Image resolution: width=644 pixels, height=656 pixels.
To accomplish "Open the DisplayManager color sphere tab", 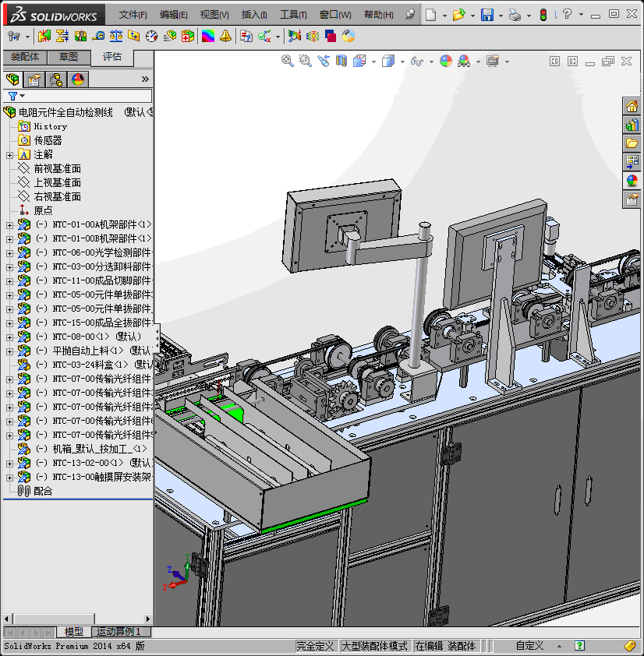I will click(x=77, y=79).
